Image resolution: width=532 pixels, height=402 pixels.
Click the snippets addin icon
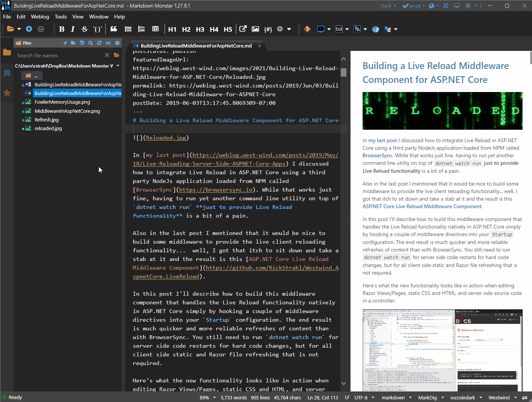tap(339, 29)
